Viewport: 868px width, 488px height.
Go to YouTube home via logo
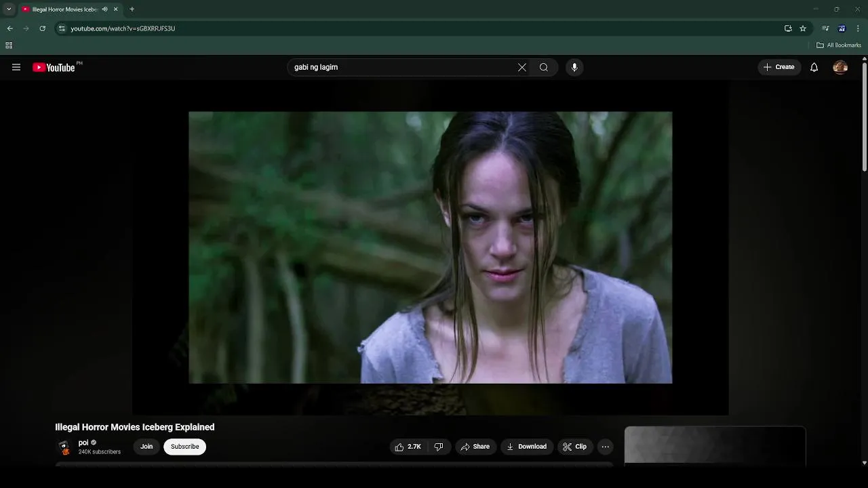54,67
